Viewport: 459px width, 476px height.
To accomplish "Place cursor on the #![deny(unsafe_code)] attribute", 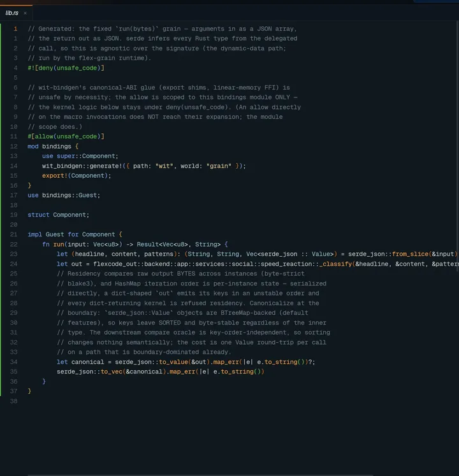I will point(66,68).
